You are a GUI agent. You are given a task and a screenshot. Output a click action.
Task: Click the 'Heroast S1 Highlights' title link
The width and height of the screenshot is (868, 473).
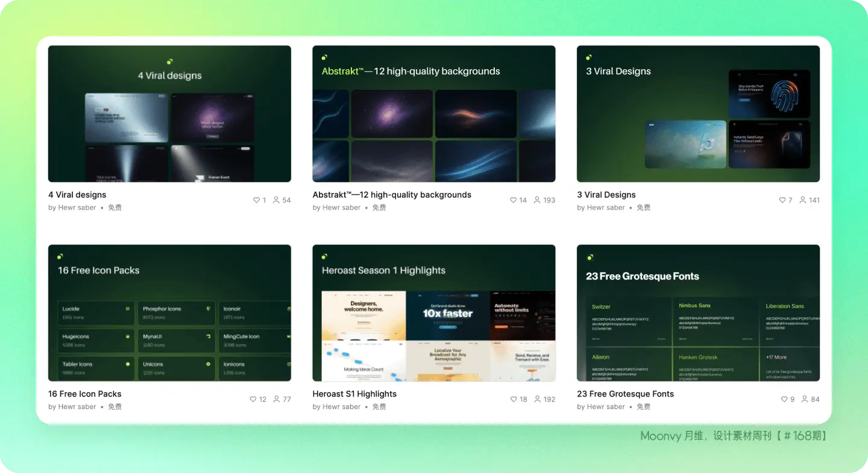point(354,394)
